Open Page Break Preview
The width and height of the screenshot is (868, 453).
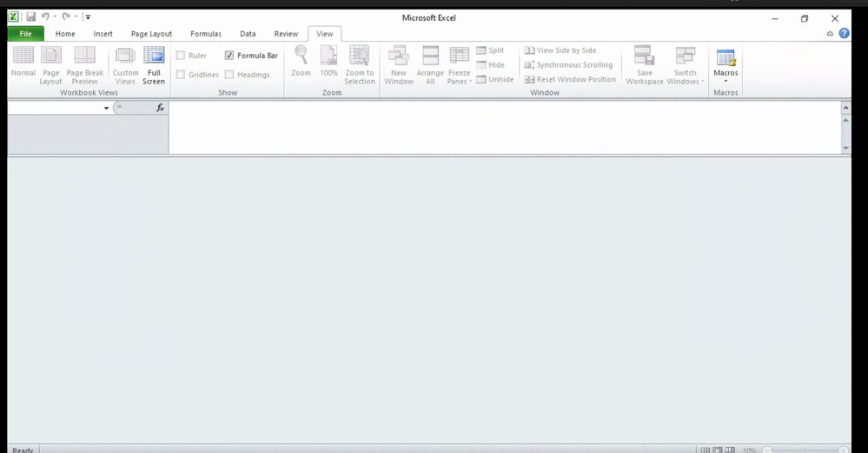click(84, 65)
